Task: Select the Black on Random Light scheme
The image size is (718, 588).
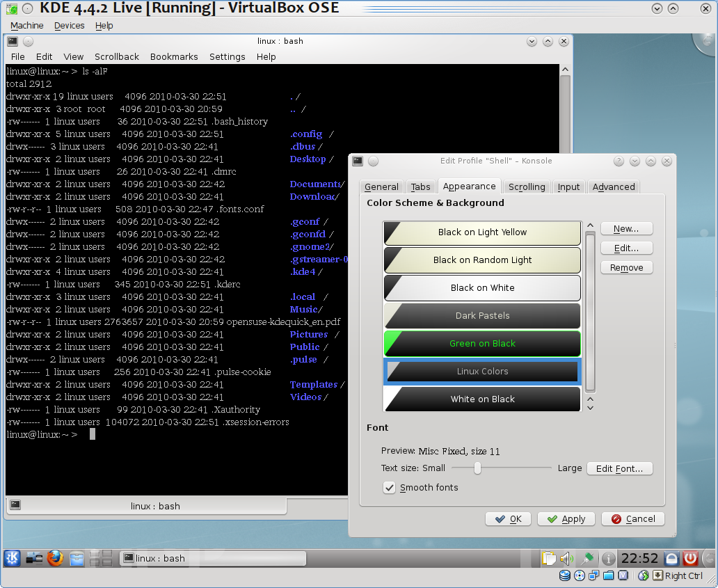Action: [482, 260]
